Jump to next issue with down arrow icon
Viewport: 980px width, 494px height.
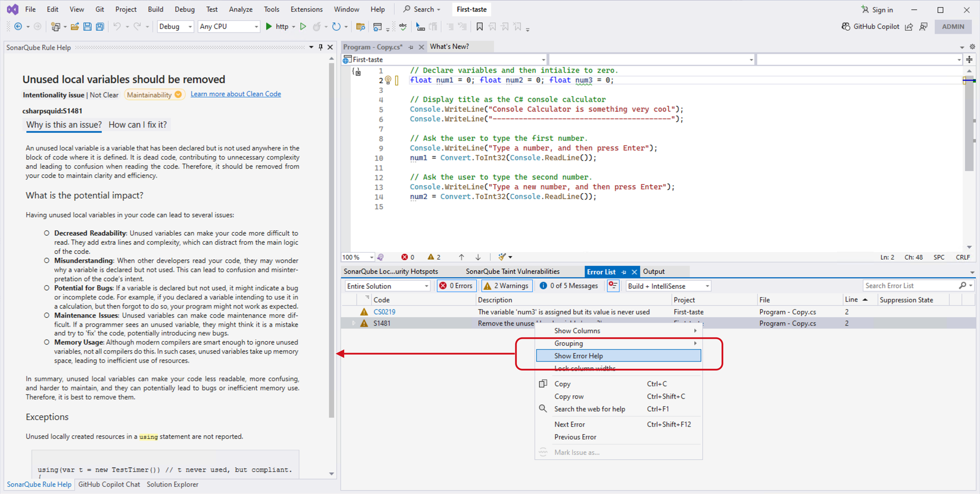click(478, 257)
